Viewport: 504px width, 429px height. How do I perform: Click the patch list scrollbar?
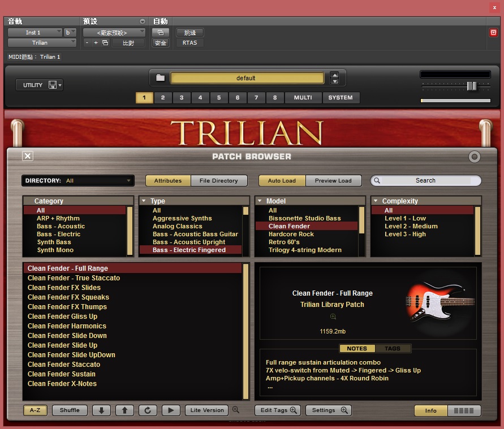click(x=246, y=331)
